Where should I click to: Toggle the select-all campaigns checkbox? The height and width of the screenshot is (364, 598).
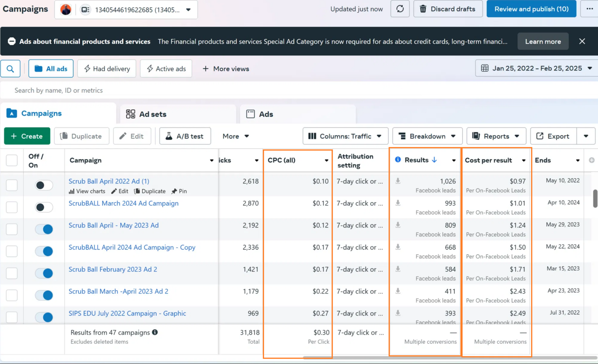click(x=12, y=160)
